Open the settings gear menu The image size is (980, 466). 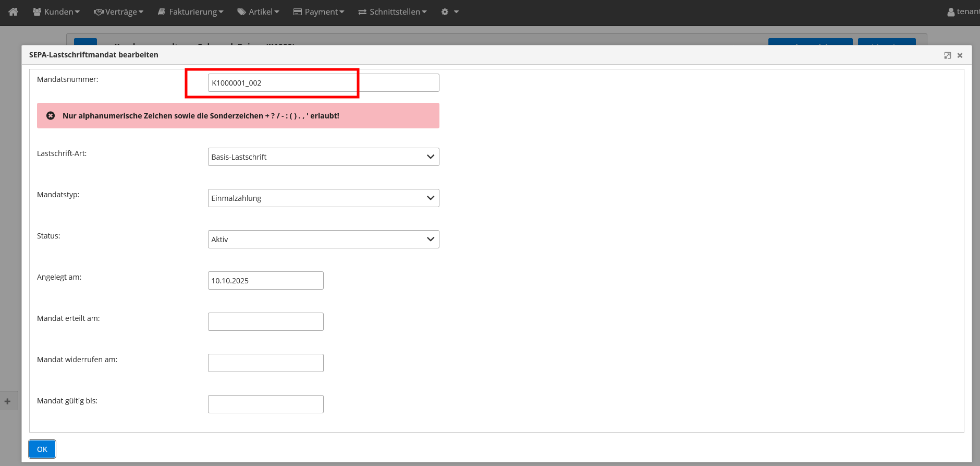coord(449,11)
